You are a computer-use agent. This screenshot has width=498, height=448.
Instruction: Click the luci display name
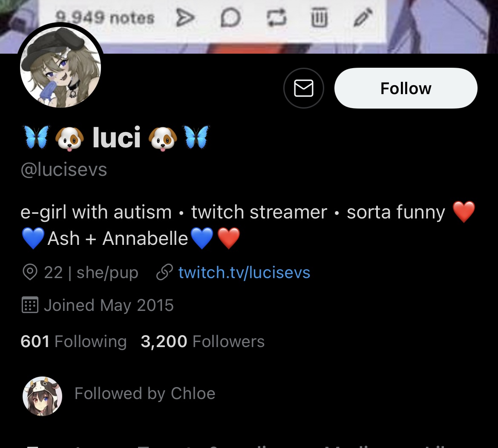[x=116, y=137]
